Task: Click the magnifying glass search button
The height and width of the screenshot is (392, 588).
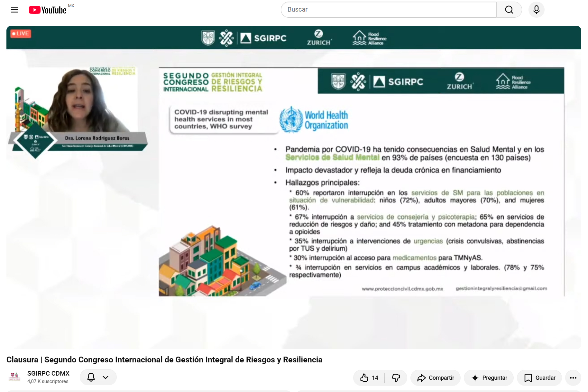Action: [509, 10]
